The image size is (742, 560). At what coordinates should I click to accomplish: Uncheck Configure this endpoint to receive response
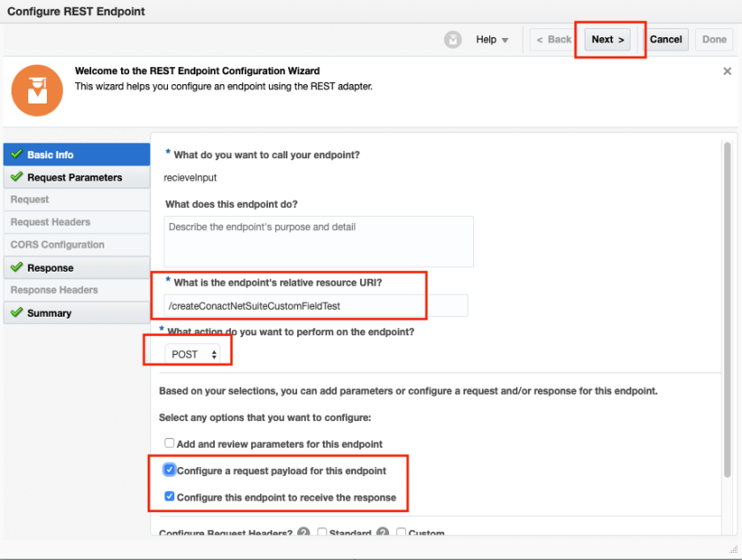[x=169, y=497]
